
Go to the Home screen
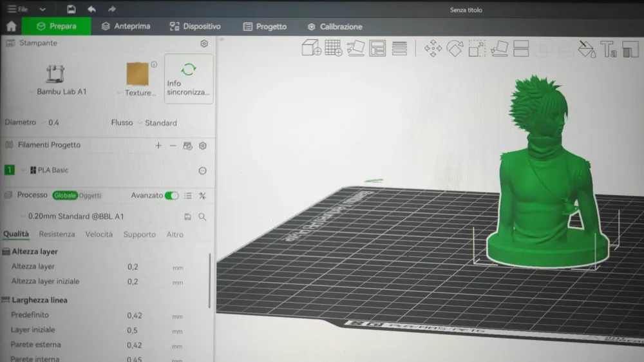11,26
